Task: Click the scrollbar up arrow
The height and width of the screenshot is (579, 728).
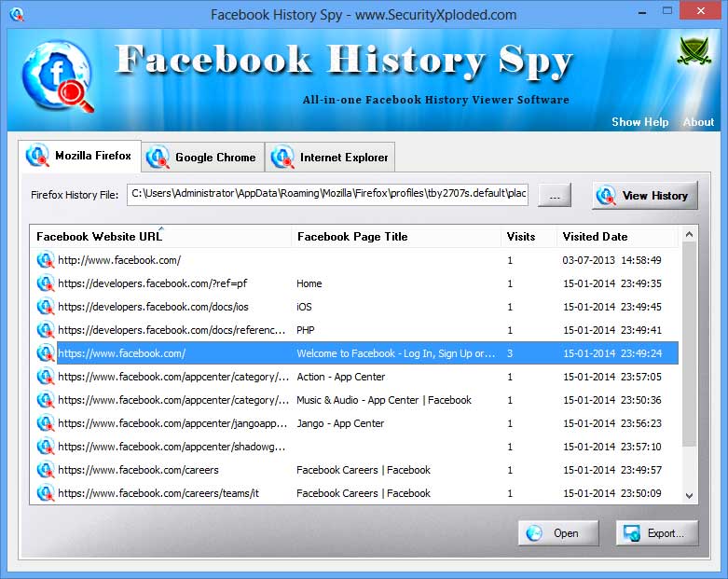Action: tap(690, 234)
